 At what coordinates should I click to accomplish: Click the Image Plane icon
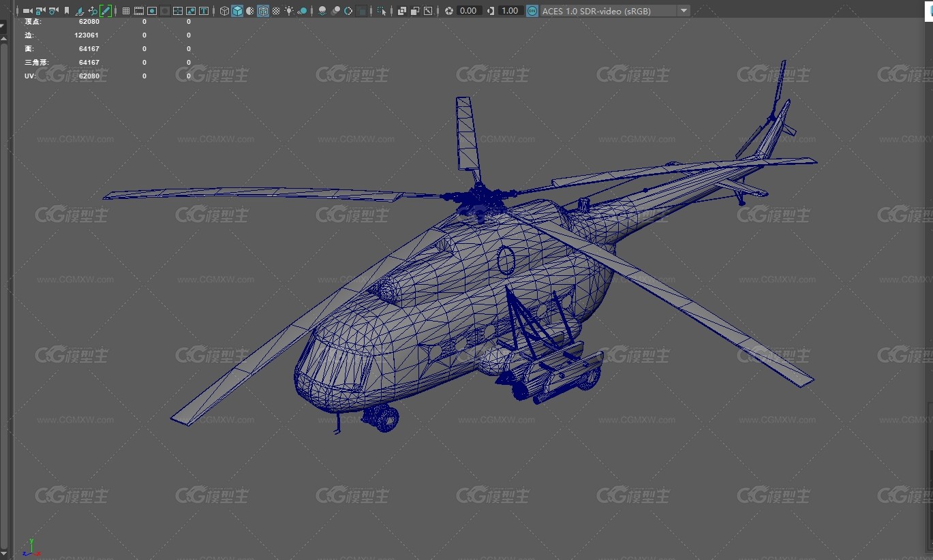tap(80, 11)
